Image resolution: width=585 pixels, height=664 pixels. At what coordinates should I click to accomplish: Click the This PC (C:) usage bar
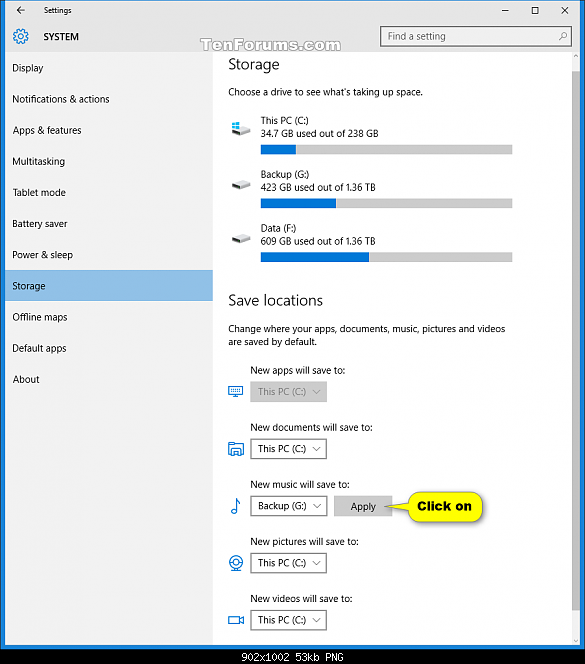click(386, 149)
